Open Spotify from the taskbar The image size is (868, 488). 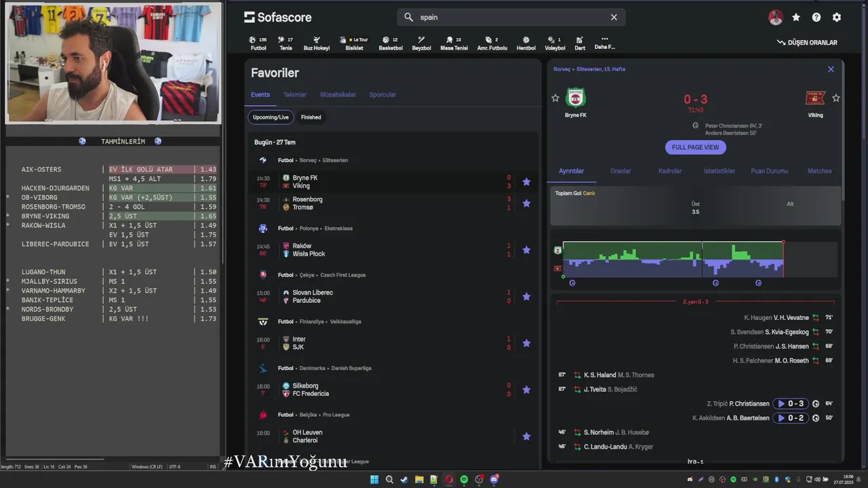(464, 480)
